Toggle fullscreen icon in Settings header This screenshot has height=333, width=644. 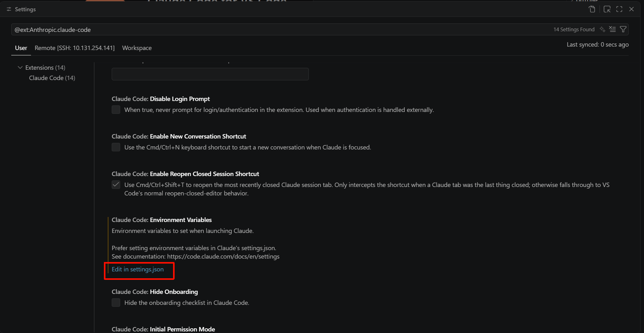click(x=619, y=9)
